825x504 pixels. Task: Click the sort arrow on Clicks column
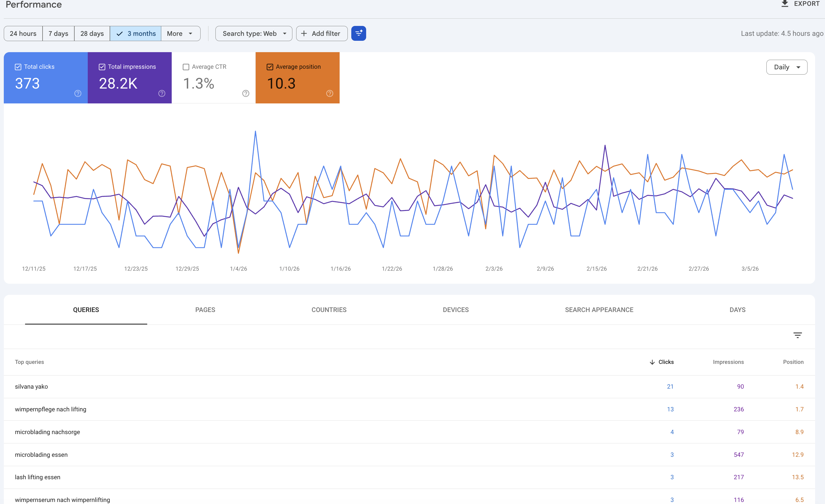point(652,362)
